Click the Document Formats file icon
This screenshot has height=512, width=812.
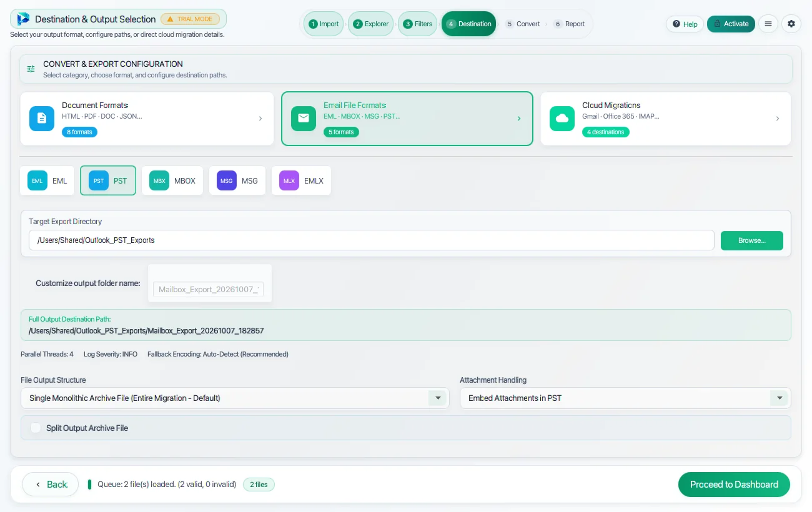(x=42, y=119)
